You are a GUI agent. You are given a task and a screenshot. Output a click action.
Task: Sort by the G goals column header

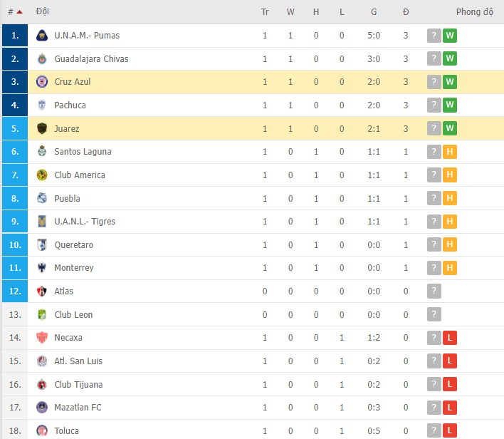(374, 12)
